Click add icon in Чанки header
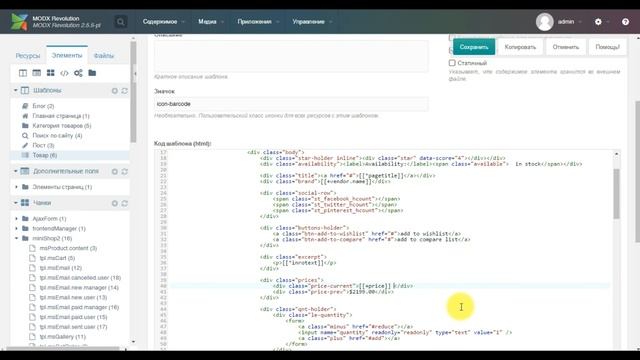This screenshot has height=360, width=640. 115,203
